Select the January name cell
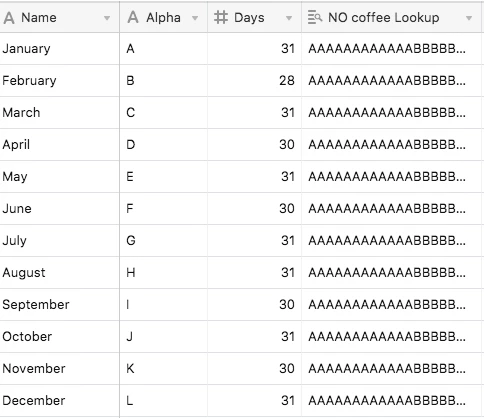 [60, 49]
